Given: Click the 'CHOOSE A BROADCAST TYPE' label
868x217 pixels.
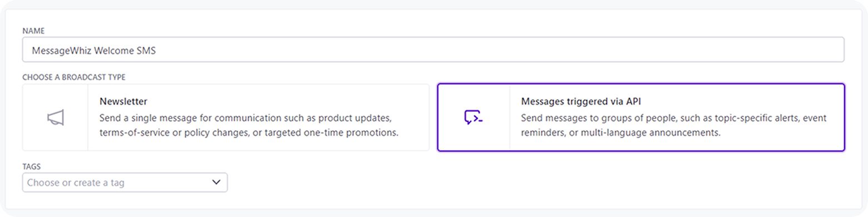Looking at the screenshot, I should pos(73,77).
